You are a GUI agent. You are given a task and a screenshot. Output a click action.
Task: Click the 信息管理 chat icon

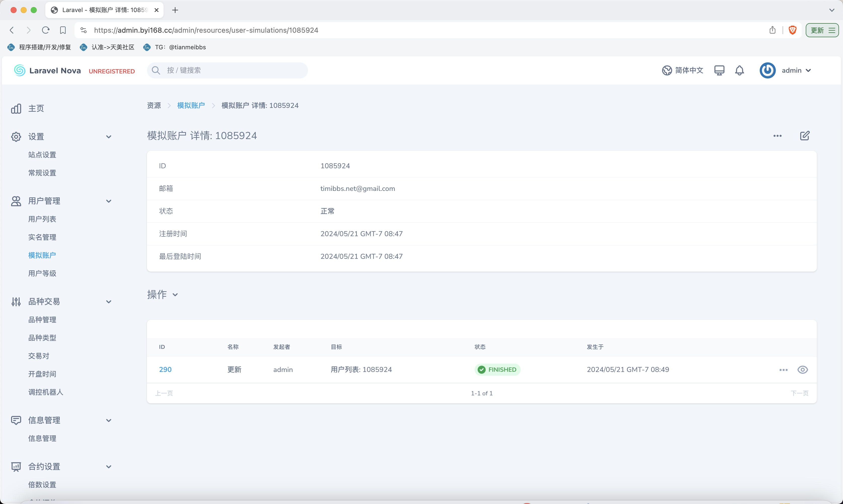(16, 421)
